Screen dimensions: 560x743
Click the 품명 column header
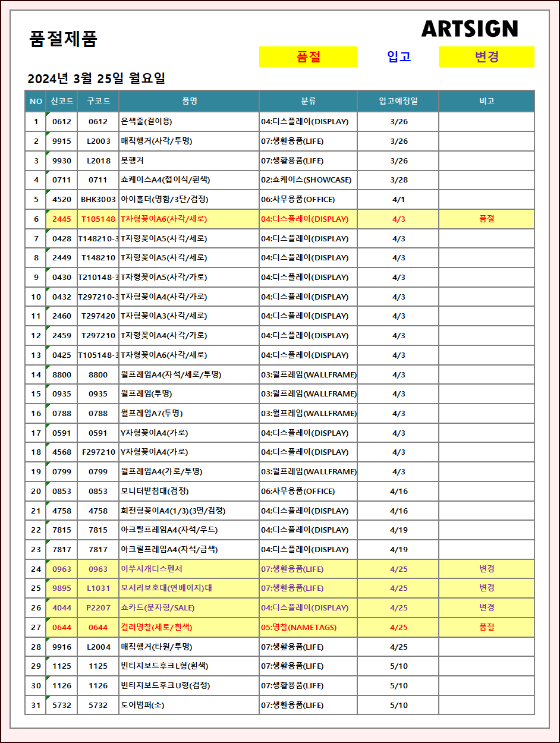coord(189,101)
